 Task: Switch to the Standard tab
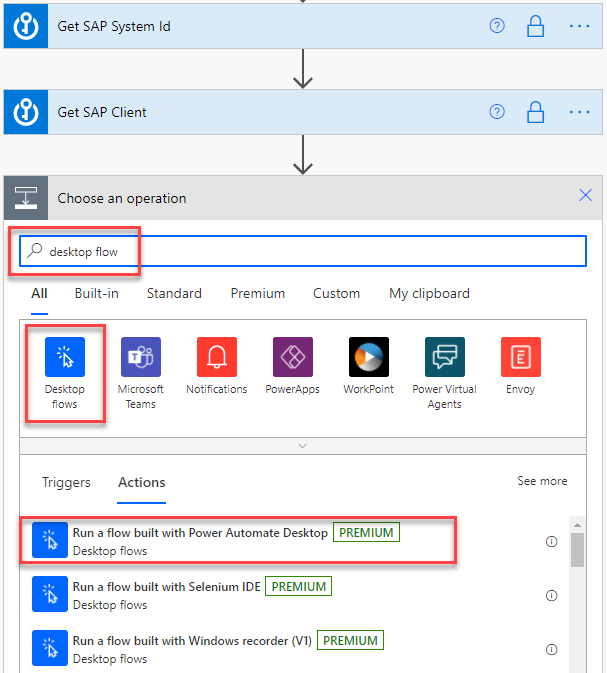coord(174,294)
